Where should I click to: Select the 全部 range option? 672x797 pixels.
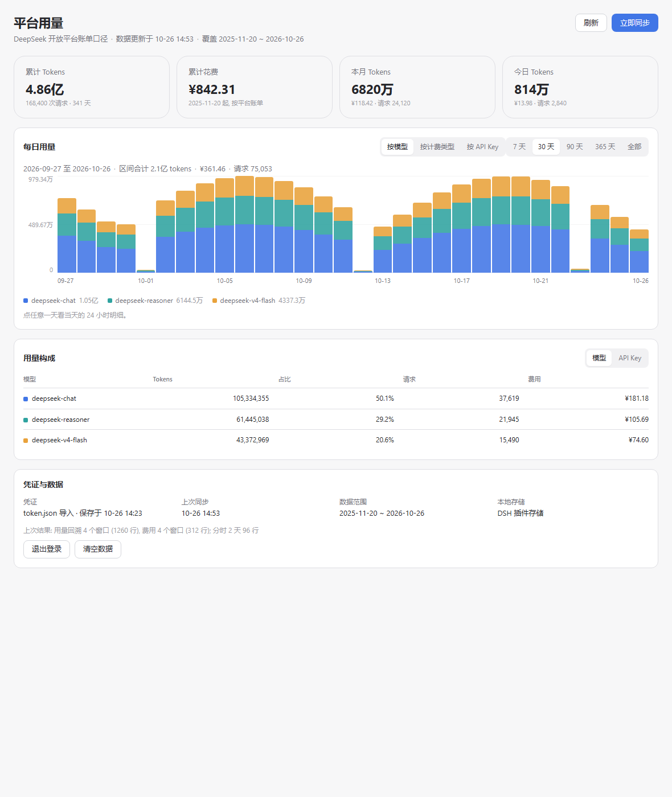[634, 147]
